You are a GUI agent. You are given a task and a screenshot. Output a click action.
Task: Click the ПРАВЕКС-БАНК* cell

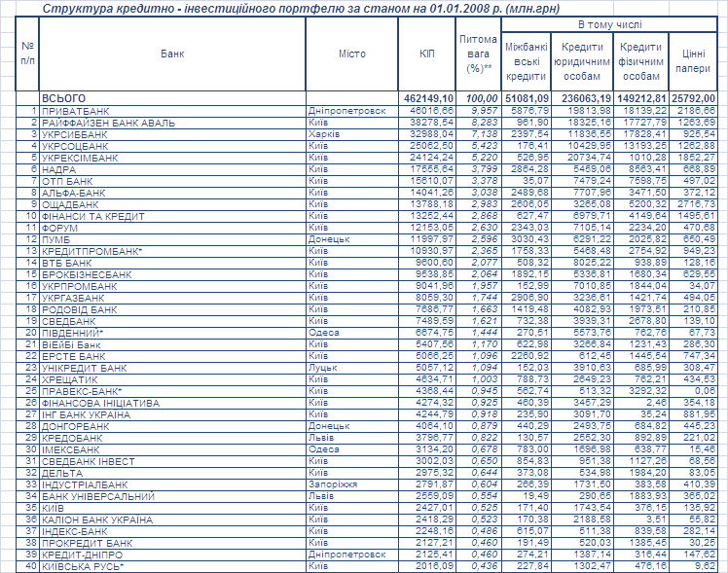172,391
